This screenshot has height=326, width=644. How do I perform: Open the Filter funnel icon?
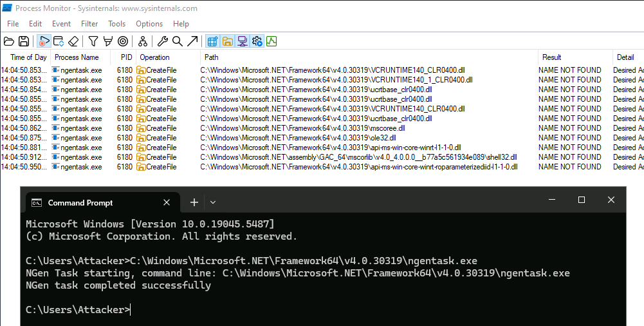(x=93, y=41)
